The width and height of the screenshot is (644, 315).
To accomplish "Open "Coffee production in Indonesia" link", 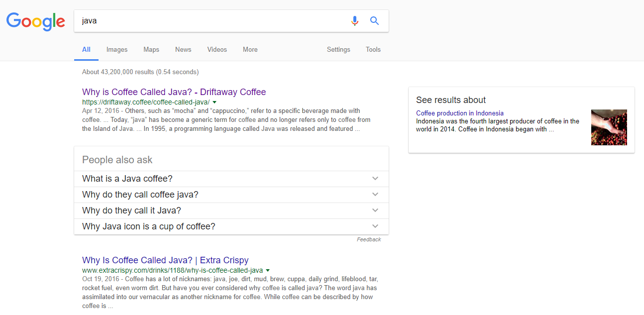I will pyautogui.click(x=460, y=113).
